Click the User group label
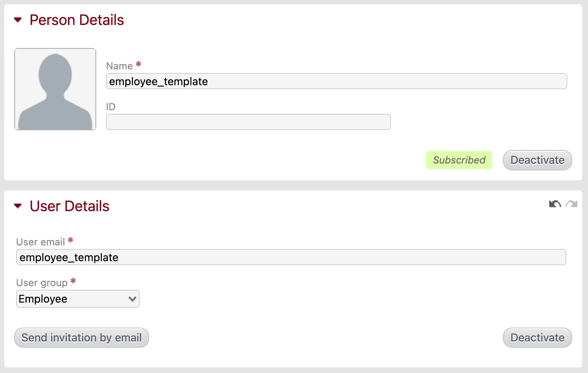 [x=42, y=283]
